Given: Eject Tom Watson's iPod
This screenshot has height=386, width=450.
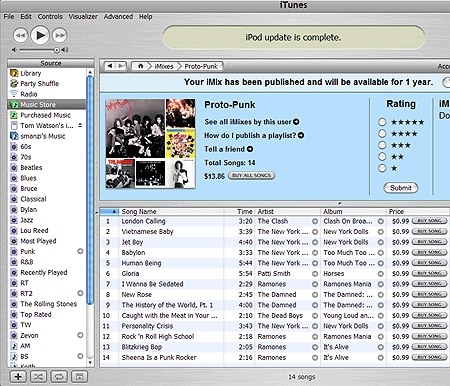Looking at the screenshot, I should [80, 125].
